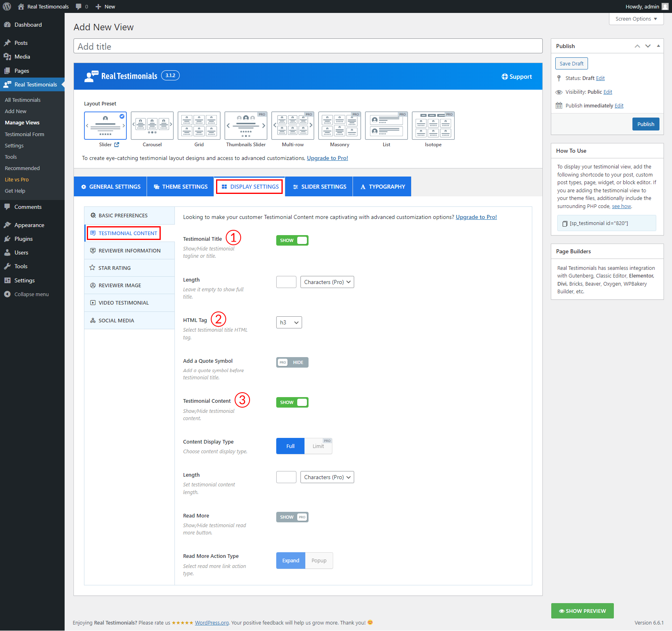
Task: Choose the Grid layout preset icon
Action: click(199, 126)
